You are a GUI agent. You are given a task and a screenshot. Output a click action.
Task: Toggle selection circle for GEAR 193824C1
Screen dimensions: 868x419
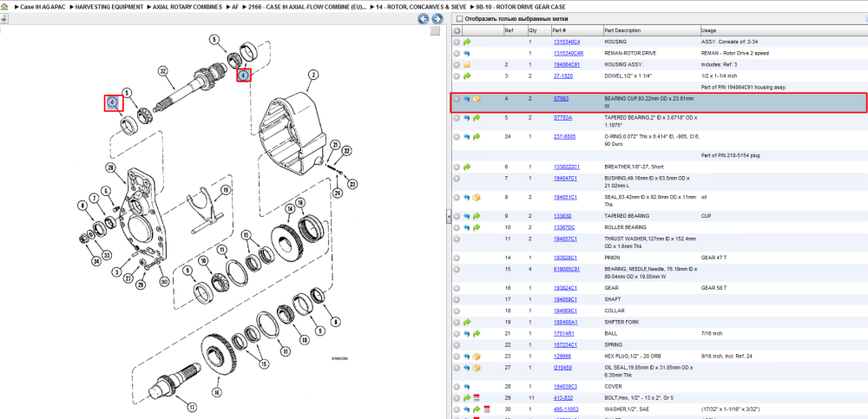click(x=457, y=288)
